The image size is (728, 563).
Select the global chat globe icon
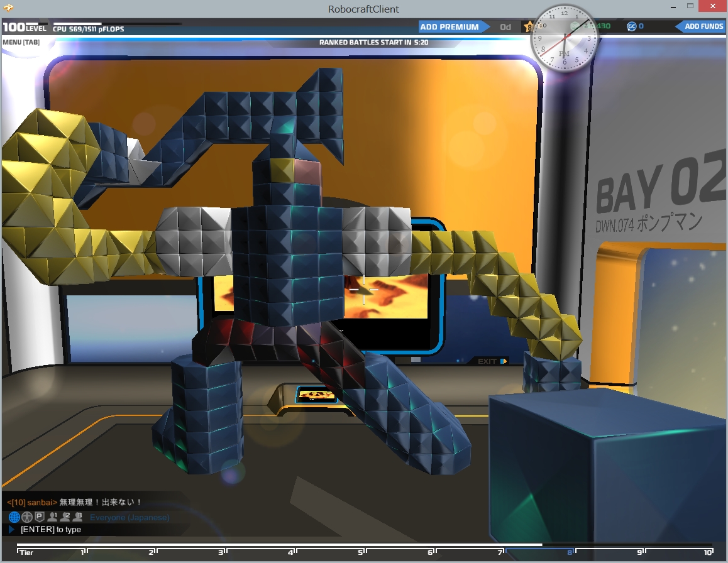click(x=14, y=517)
